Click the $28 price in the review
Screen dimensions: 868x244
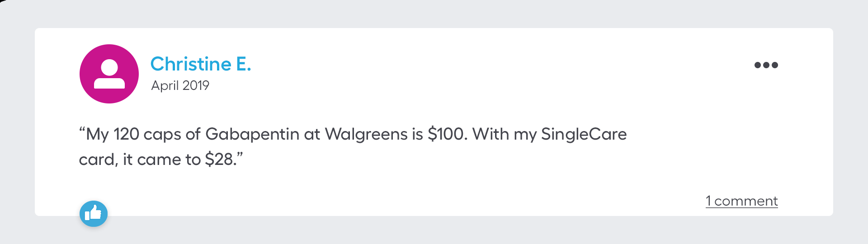tap(220, 160)
